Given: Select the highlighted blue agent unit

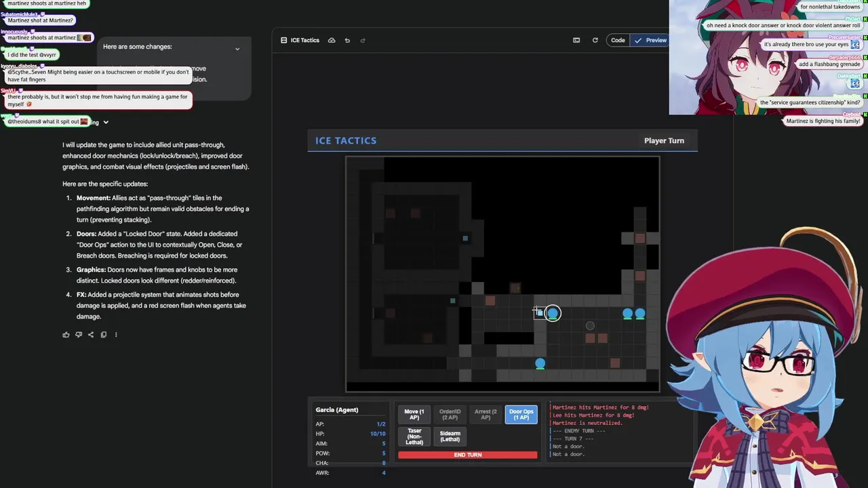Looking at the screenshot, I should [553, 313].
